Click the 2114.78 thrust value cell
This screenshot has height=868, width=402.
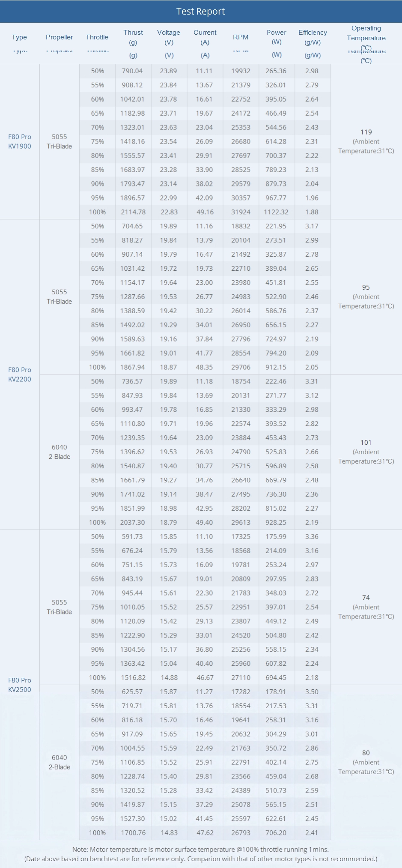[x=133, y=212]
